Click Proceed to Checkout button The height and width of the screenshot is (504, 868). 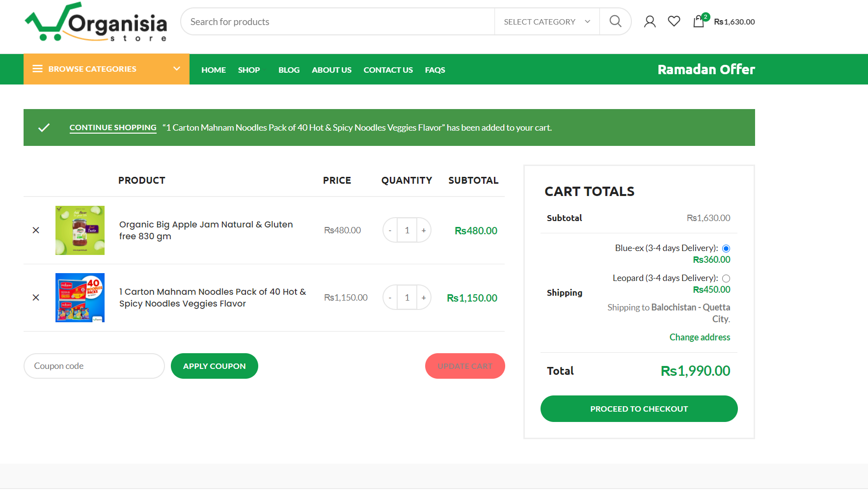coord(639,409)
